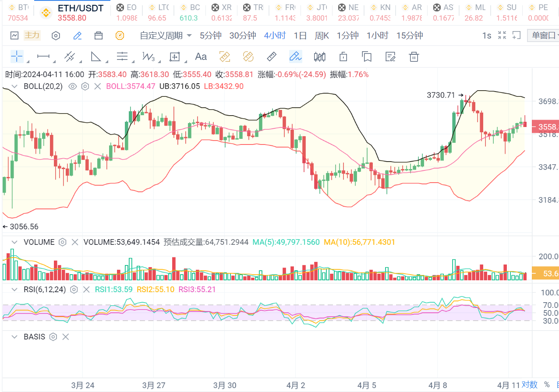Screen dimensions: 559x392
Task: Select the 15分钟 timeframe
Action: [x=410, y=35]
